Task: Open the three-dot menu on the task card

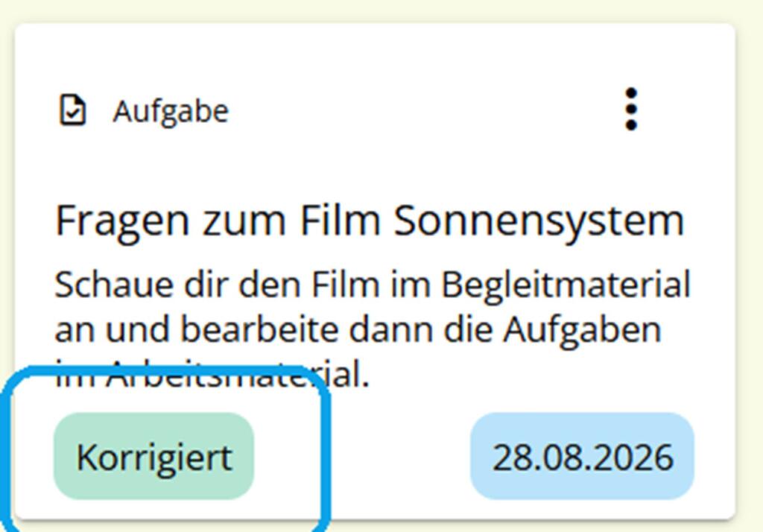Action: pos(630,109)
